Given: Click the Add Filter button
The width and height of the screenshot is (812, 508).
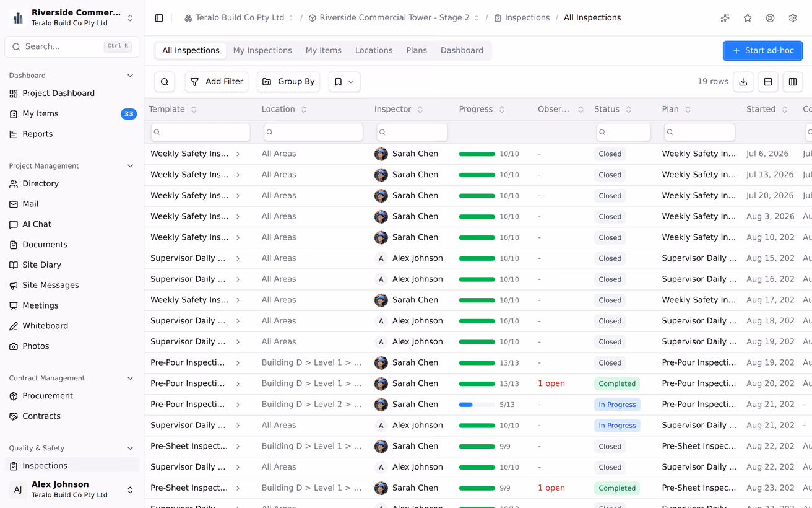Looking at the screenshot, I should [x=217, y=82].
